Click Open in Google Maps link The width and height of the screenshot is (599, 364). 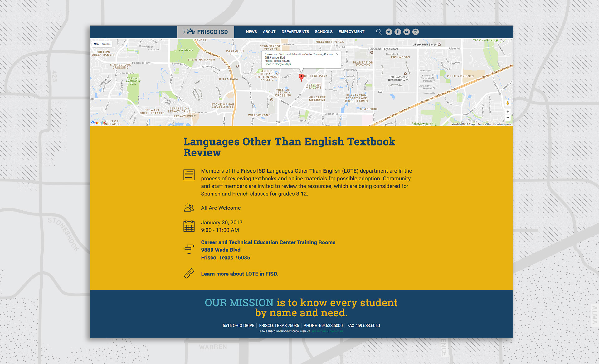(278, 64)
